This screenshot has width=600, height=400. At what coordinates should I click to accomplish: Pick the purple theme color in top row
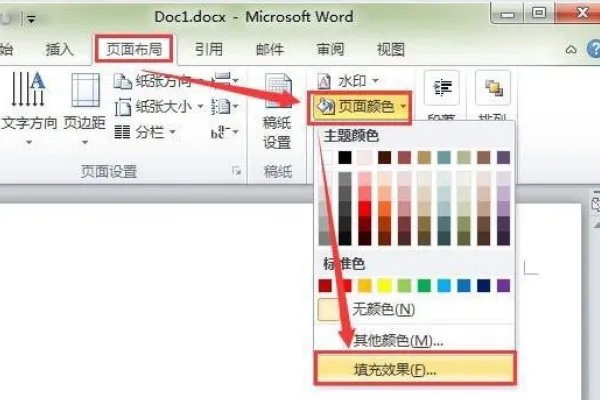(504, 157)
